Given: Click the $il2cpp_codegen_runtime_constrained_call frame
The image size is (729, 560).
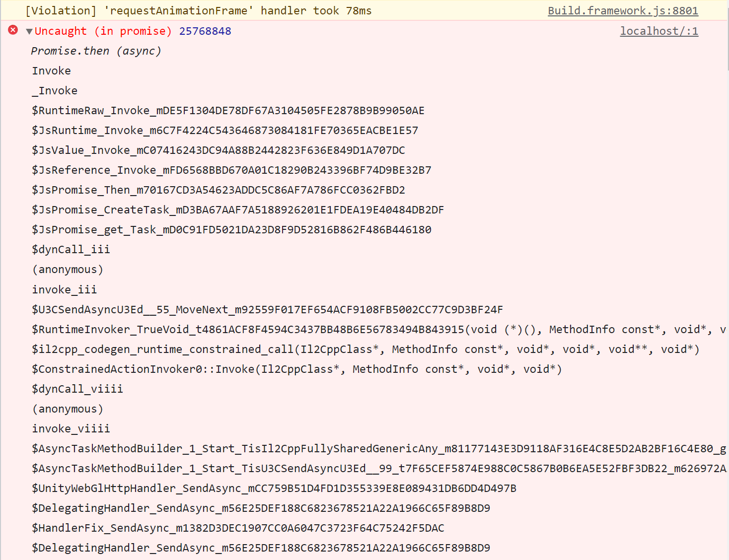Looking at the screenshot, I should (365, 350).
